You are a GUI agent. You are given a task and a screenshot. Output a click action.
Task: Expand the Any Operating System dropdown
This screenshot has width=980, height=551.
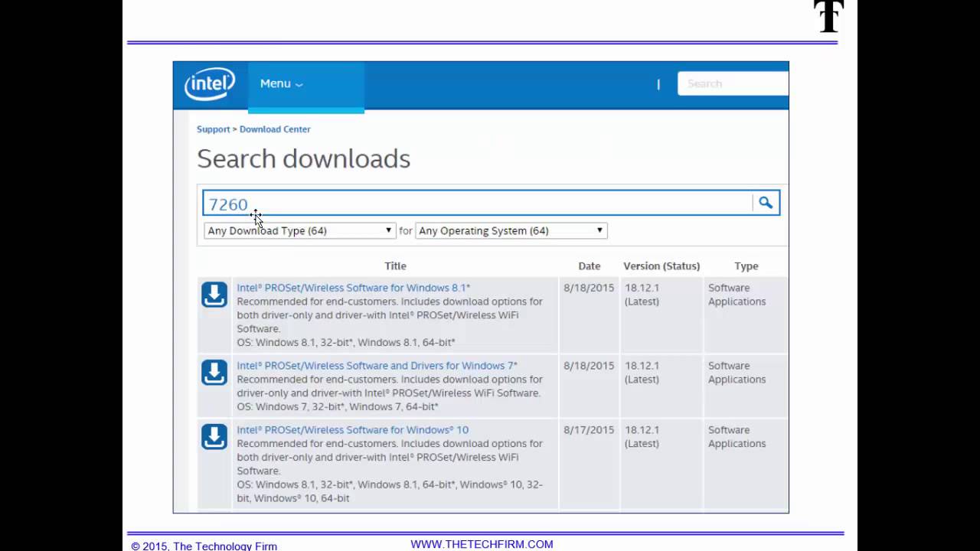tap(511, 230)
